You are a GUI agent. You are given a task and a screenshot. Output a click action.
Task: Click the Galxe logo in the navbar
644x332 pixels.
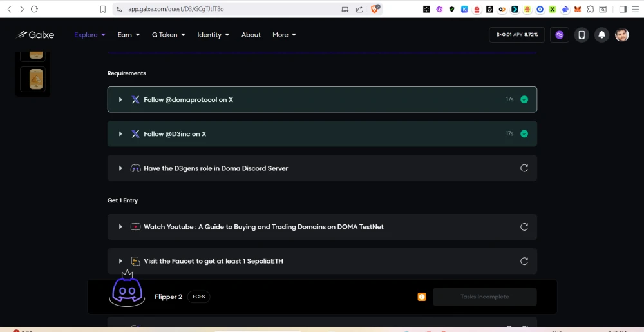pos(37,35)
